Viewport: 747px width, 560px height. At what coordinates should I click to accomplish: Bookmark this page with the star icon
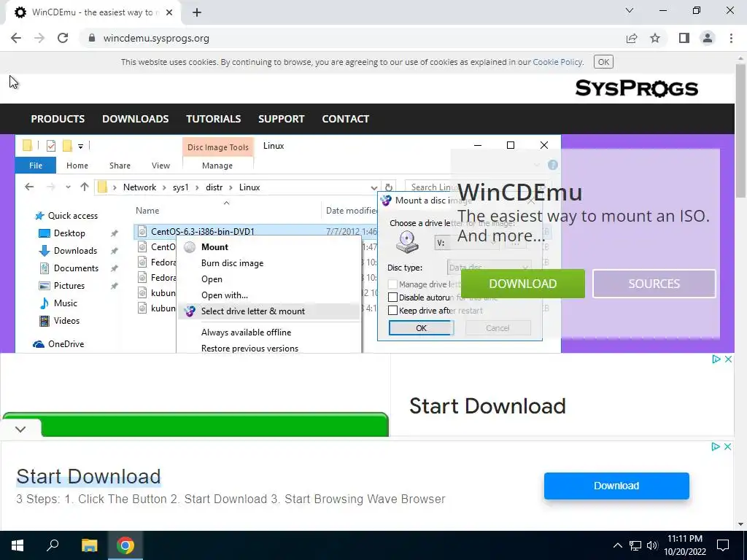[655, 38]
